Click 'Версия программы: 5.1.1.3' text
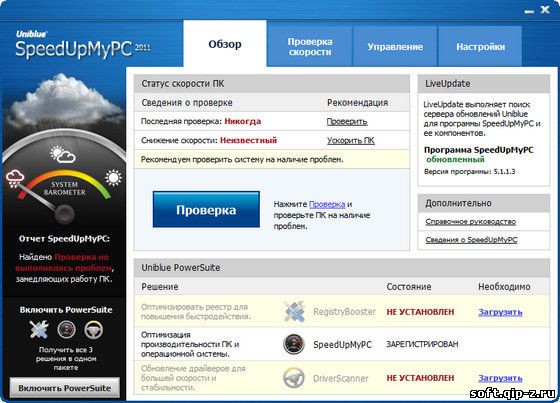Screen dimensions: 560x403 coord(470,171)
